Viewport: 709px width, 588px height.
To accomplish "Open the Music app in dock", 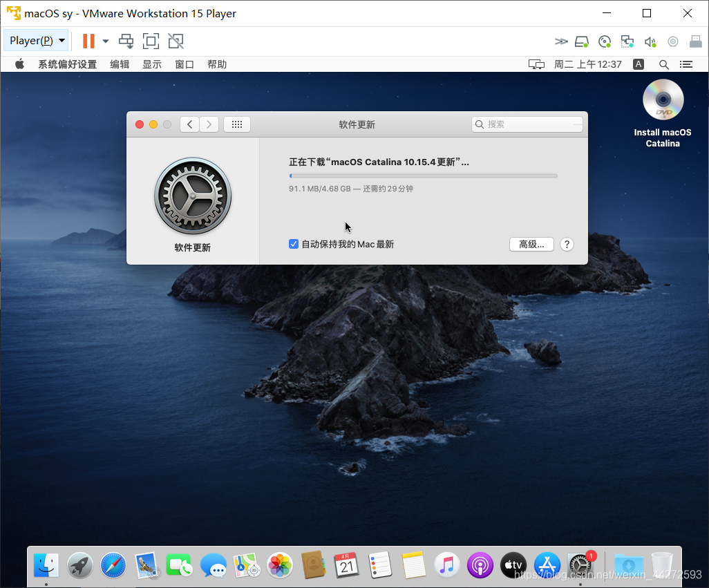I will [446, 565].
